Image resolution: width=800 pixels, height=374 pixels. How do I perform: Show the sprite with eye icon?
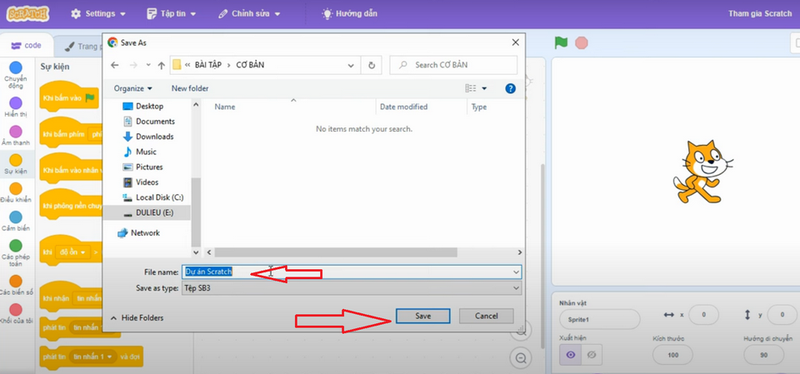pyautogui.click(x=570, y=355)
